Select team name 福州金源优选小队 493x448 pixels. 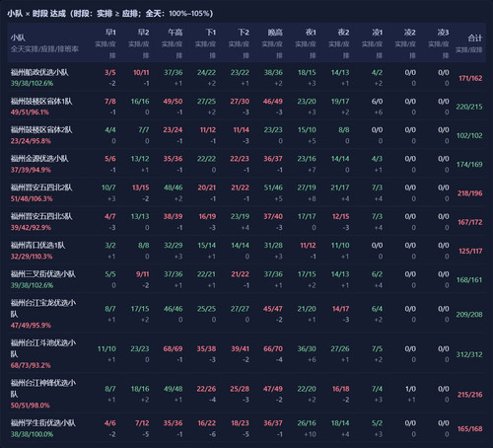coord(39,159)
